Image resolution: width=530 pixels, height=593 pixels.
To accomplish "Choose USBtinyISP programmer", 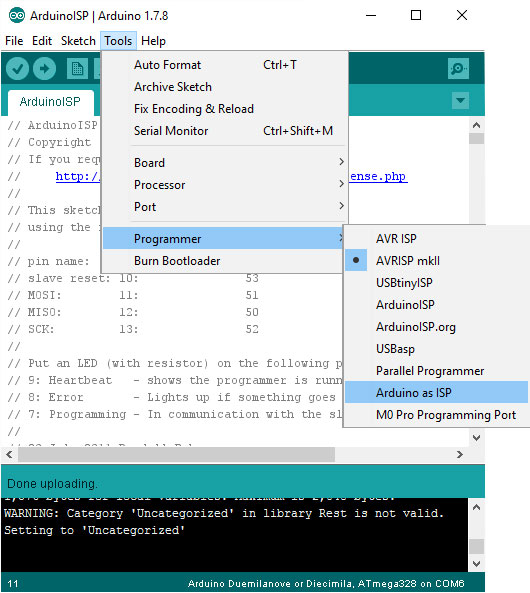I will (x=436, y=283).
